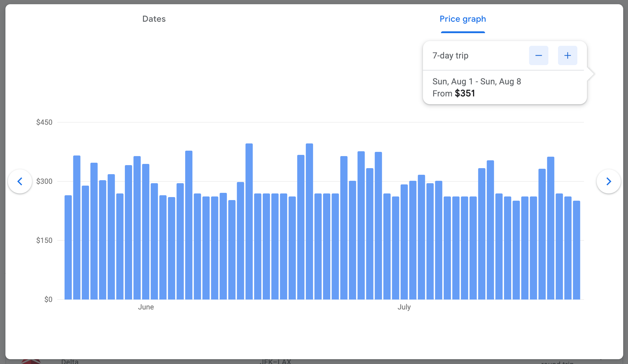628x364 pixels.
Task: Click the last bar in the price graph
Action: point(576,250)
